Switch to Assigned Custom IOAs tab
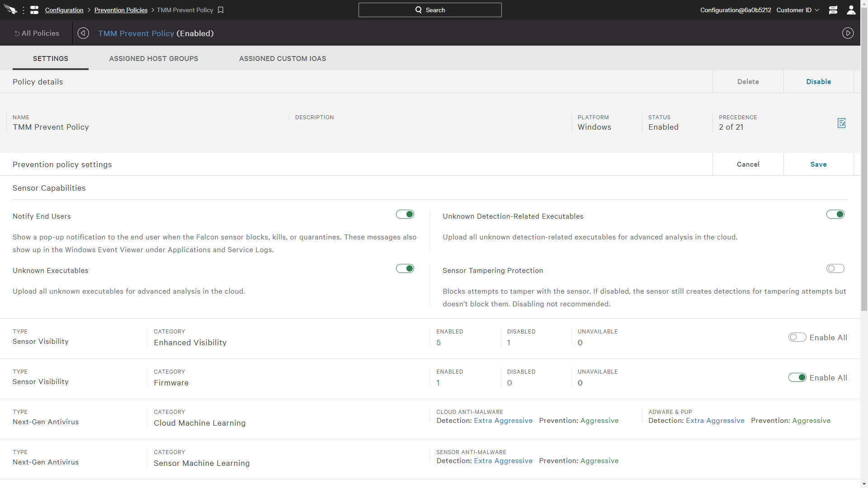Viewport: 868px width, 488px height. click(x=283, y=59)
